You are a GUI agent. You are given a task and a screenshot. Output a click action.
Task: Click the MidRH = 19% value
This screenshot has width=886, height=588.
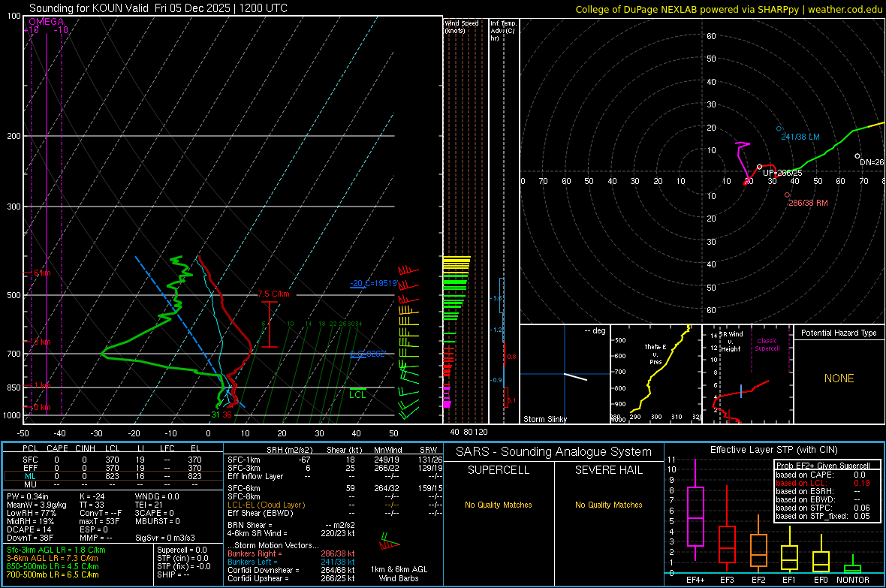click(30, 521)
